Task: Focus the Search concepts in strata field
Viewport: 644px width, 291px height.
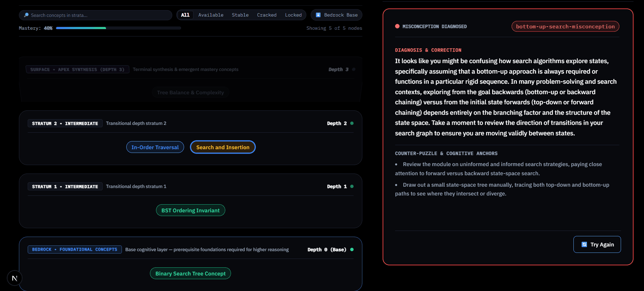Action: [x=96, y=15]
